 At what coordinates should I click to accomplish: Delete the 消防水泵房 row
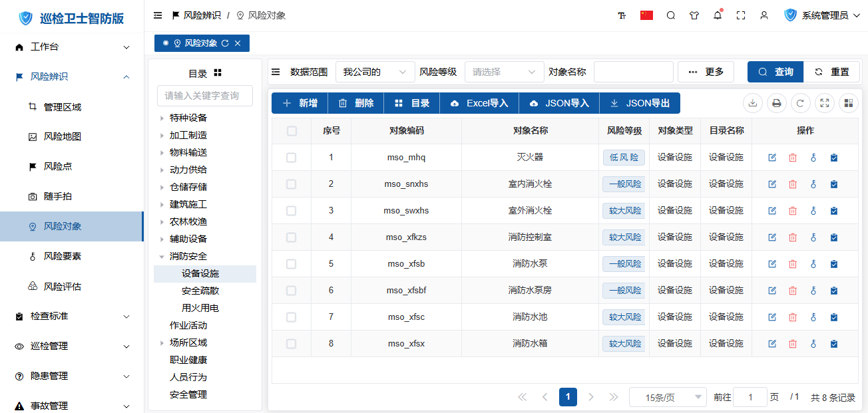[x=792, y=291]
